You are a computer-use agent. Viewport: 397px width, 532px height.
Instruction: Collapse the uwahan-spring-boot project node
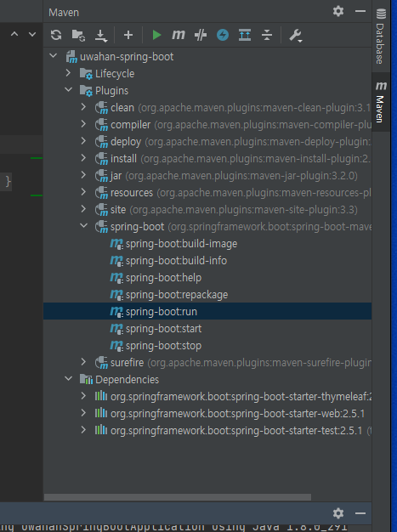pyautogui.click(x=54, y=55)
